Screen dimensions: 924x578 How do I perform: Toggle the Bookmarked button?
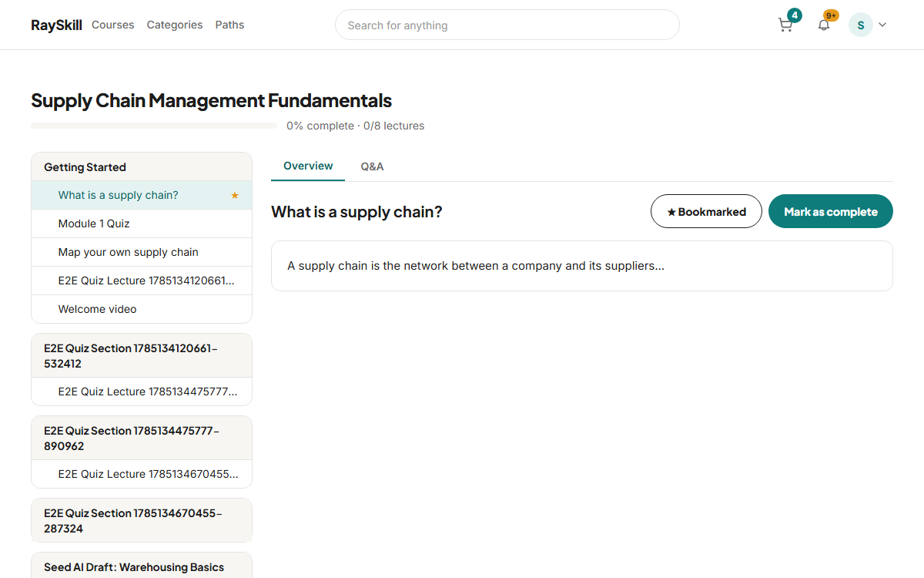click(706, 211)
